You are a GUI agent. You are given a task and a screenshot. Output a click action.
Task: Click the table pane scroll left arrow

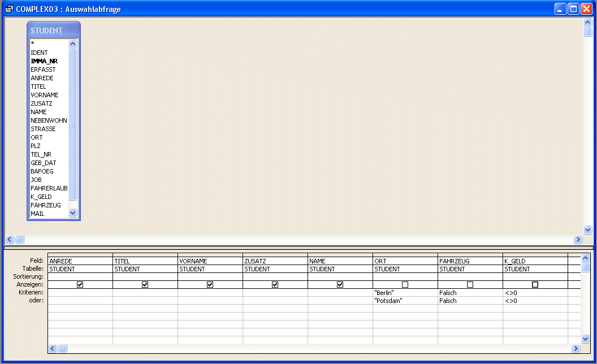(x=10, y=240)
